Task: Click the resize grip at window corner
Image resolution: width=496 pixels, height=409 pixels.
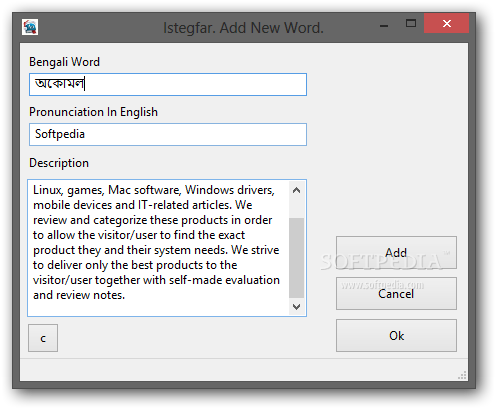Action: pyautogui.click(x=462, y=375)
